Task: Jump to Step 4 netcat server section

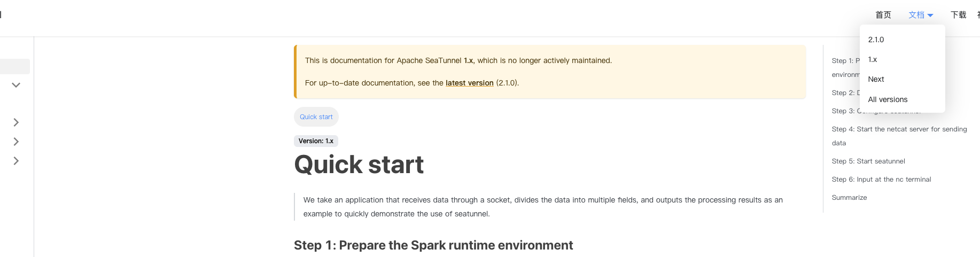Action: point(899,136)
